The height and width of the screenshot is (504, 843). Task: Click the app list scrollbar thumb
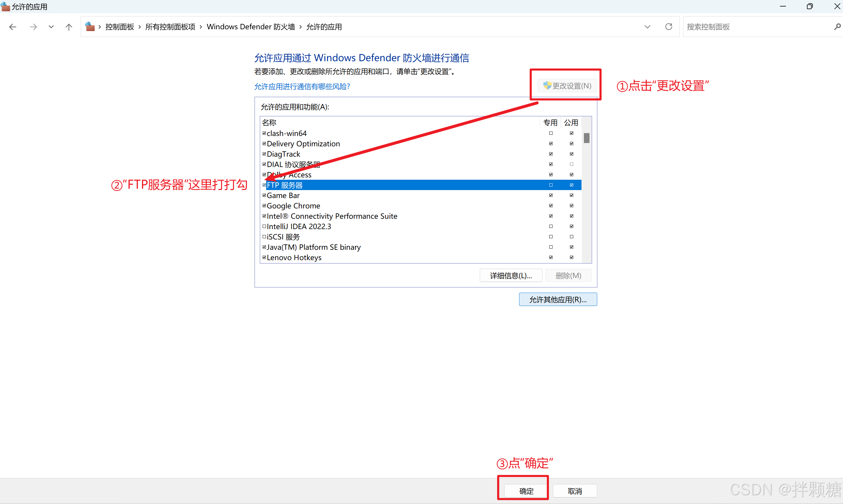586,138
